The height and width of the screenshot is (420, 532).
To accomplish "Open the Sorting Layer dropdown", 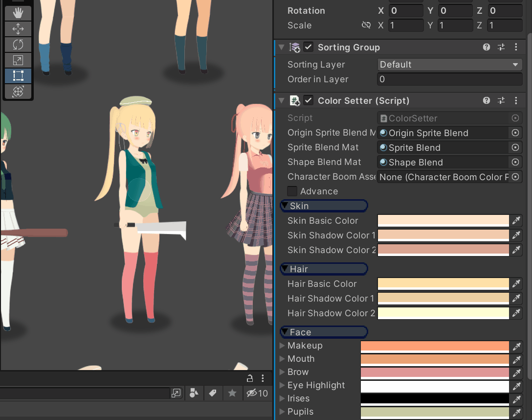I will pos(449,65).
